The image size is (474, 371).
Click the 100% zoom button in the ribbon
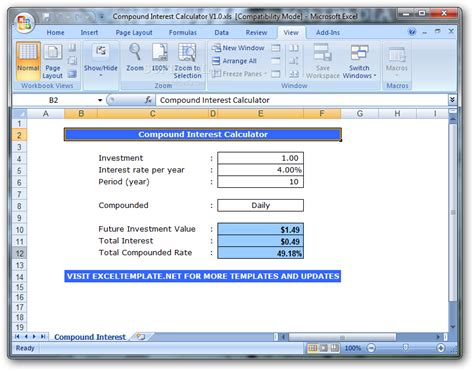coord(159,57)
